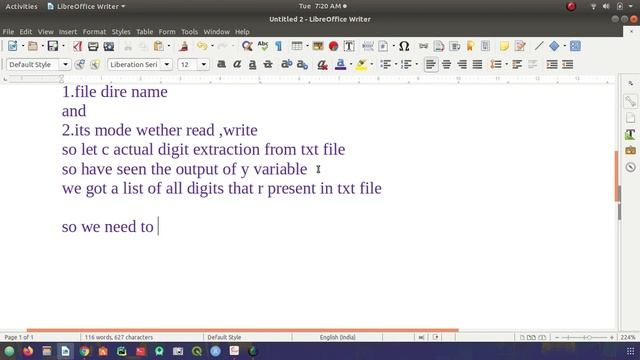Open the Edit menu
Viewport: 640px width, 360px height.
pos(26,32)
